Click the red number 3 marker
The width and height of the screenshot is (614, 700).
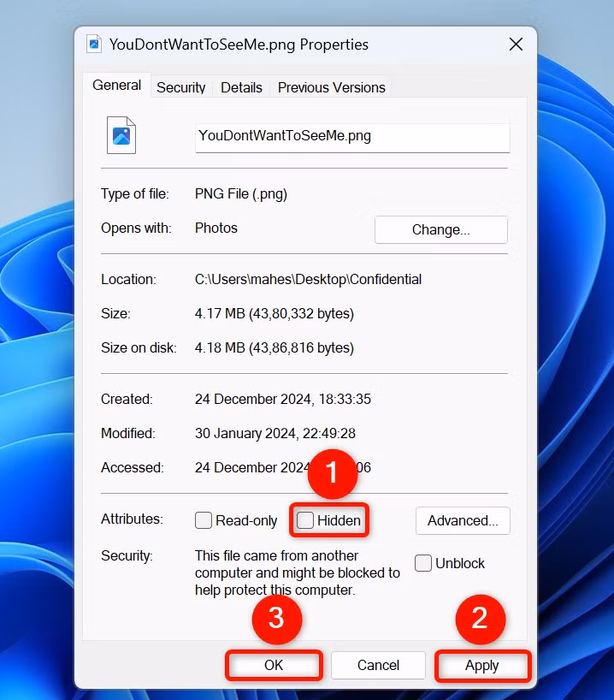tap(277, 620)
